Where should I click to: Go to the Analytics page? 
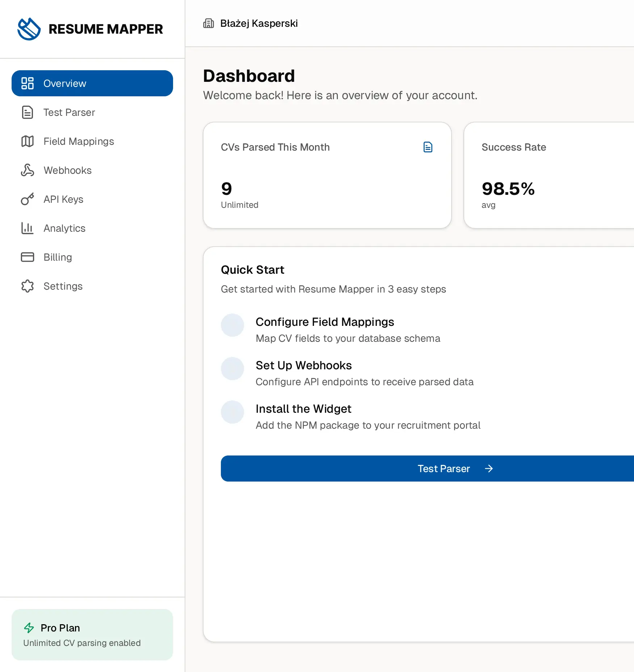[x=64, y=228]
